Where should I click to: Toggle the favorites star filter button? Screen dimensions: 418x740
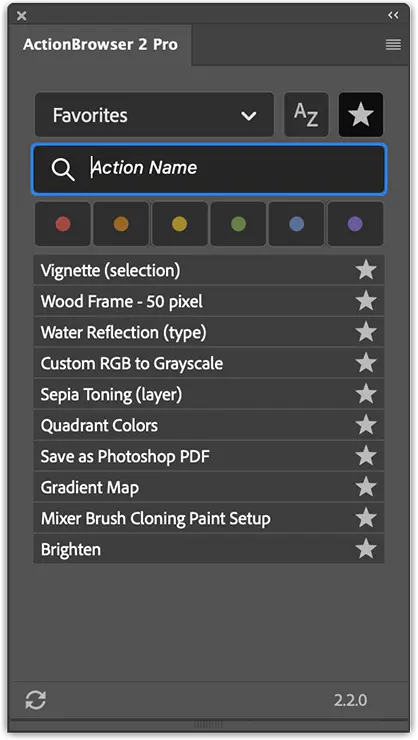click(361, 115)
